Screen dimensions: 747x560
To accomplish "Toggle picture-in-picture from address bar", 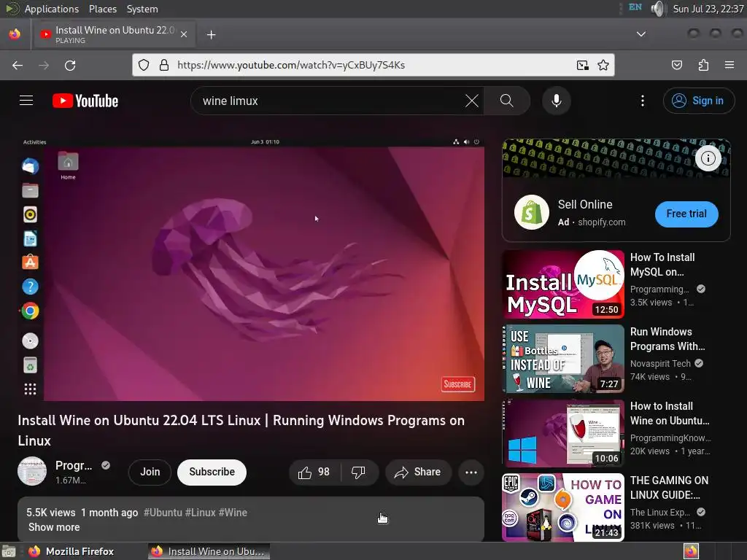I will [x=582, y=65].
